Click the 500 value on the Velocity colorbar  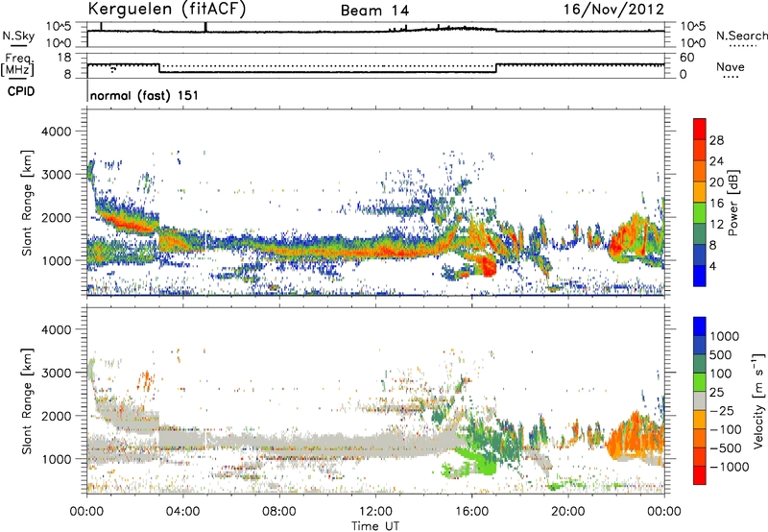pyautogui.click(x=721, y=355)
